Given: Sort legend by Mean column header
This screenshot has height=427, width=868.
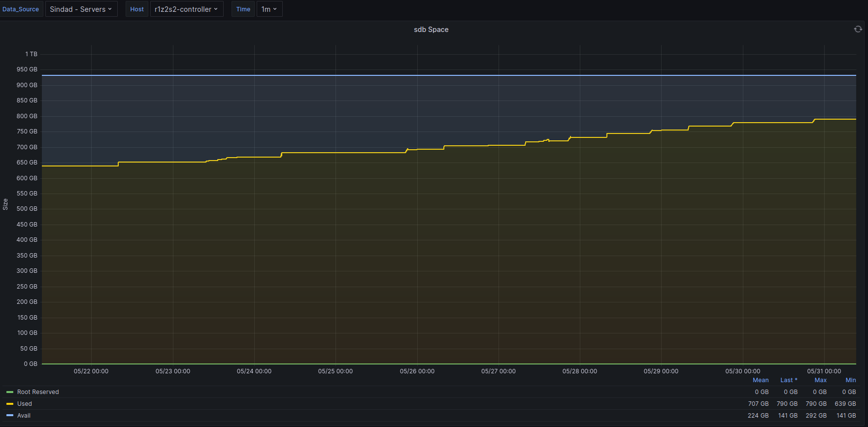Looking at the screenshot, I should (761, 380).
